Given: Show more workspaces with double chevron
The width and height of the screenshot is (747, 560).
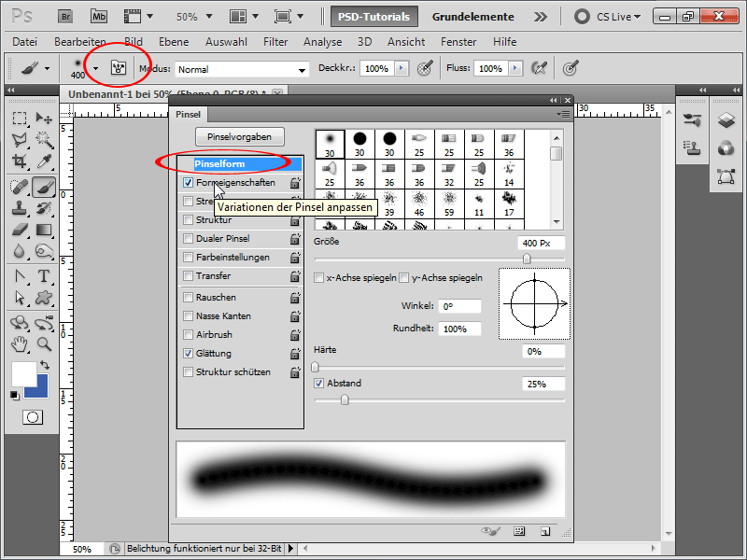Looking at the screenshot, I should (x=541, y=17).
